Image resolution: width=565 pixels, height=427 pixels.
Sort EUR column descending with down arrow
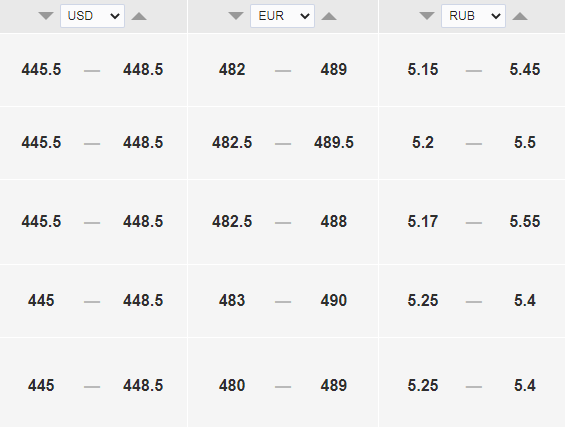click(236, 16)
